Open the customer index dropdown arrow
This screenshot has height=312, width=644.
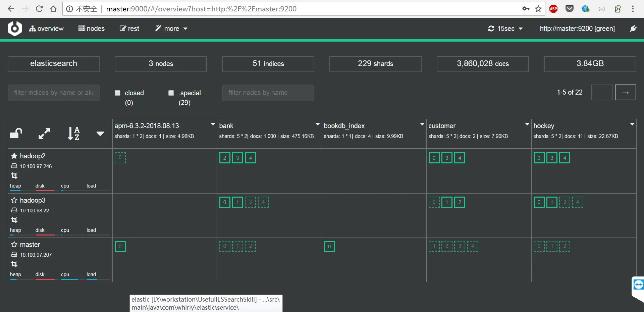point(527,124)
